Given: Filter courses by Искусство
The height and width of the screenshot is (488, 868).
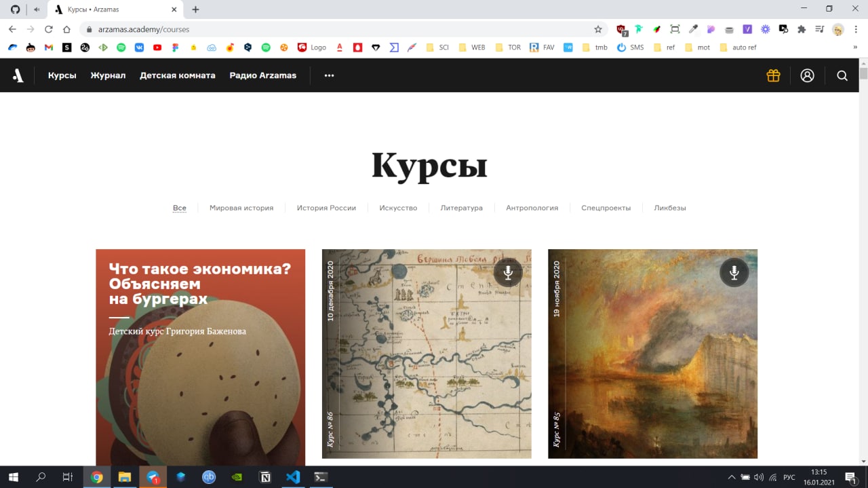Looking at the screenshot, I should pos(398,208).
